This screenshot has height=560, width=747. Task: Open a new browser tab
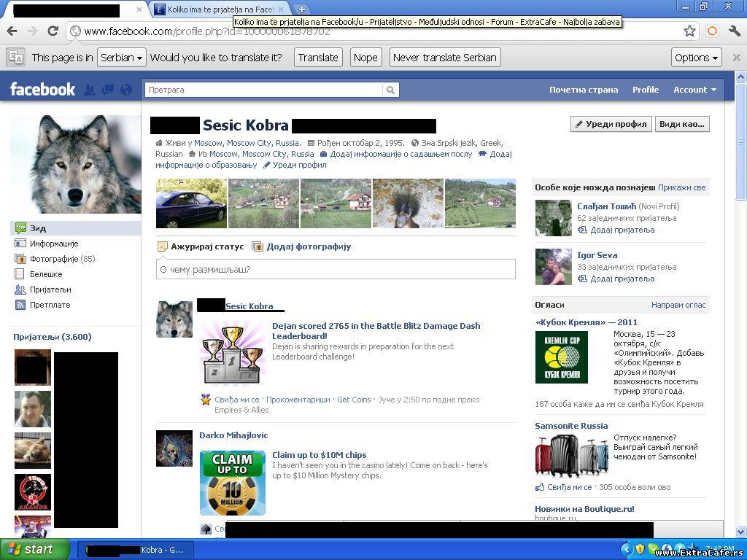(x=301, y=9)
